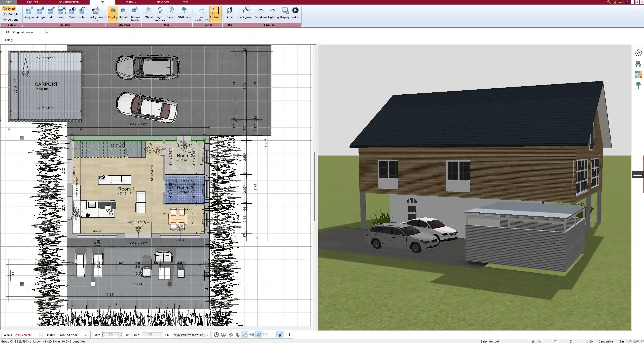Toggle the grid display icon
The width and height of the screenshot is (644, 343).
click(x=273, y=335)
